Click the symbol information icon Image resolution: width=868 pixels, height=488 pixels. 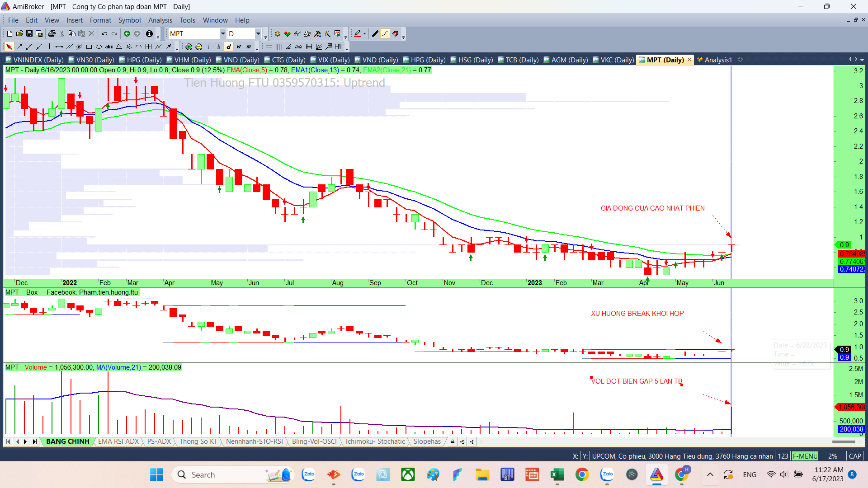point(149,34)
